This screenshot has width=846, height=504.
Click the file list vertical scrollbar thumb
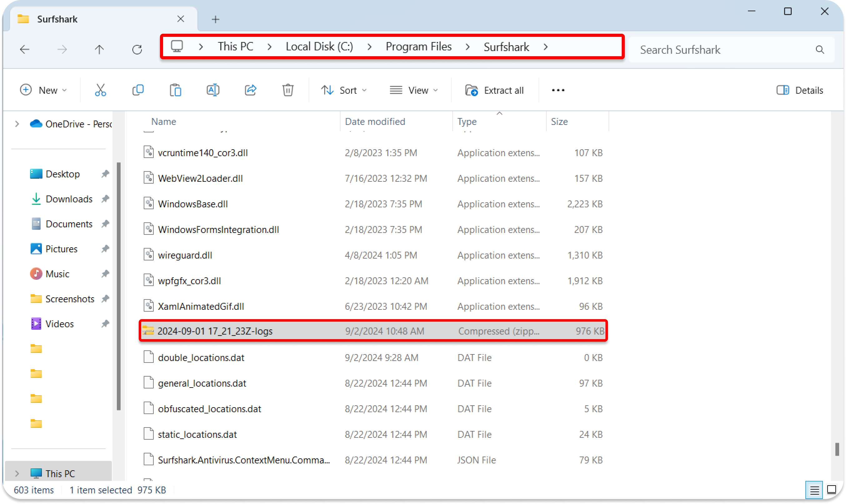(x=837, y=449)
